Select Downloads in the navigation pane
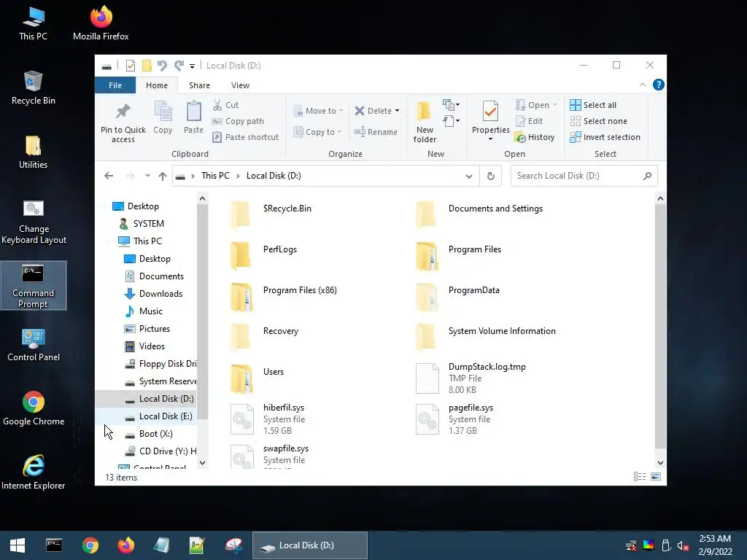 click(x=160, y=294)
